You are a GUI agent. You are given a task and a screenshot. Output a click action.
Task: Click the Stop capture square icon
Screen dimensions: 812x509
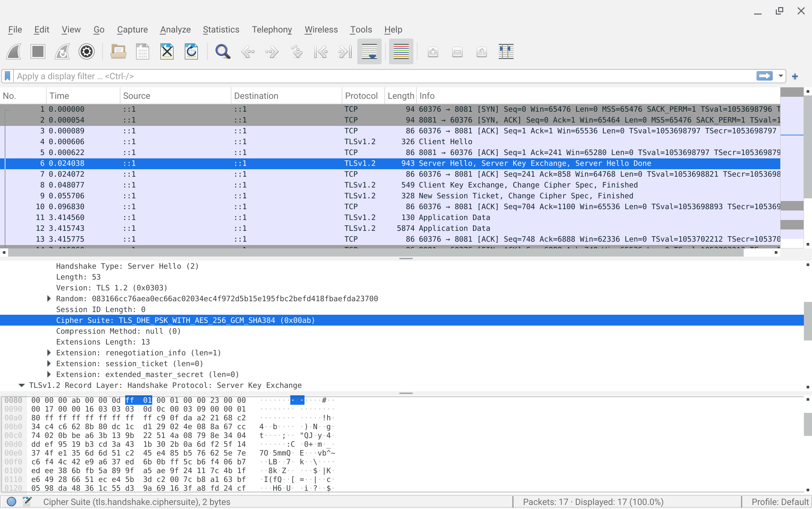(x=38, y=52)
